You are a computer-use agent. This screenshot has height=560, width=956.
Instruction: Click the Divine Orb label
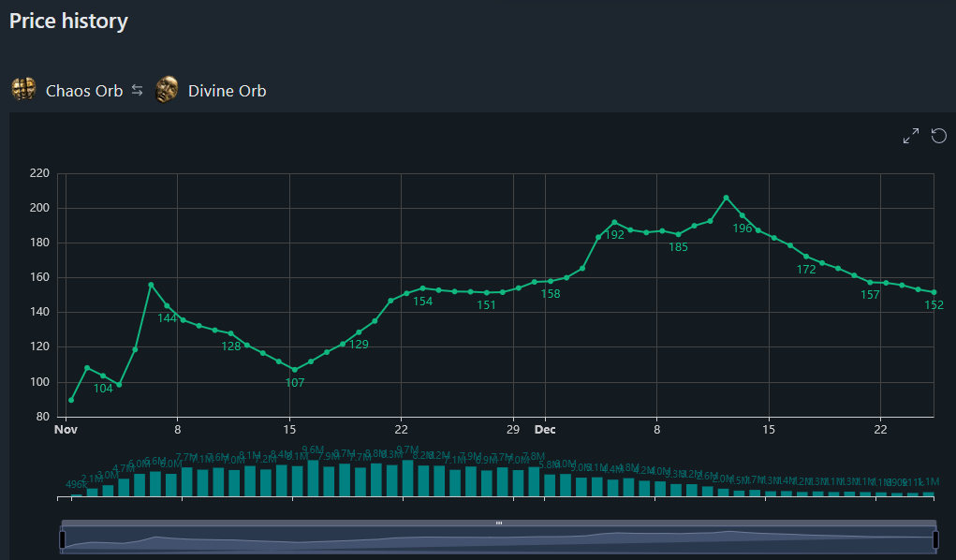coord(227,91)
